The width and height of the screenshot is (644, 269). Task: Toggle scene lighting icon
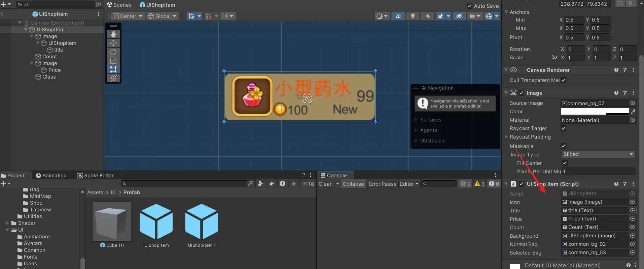click(413, 16)
